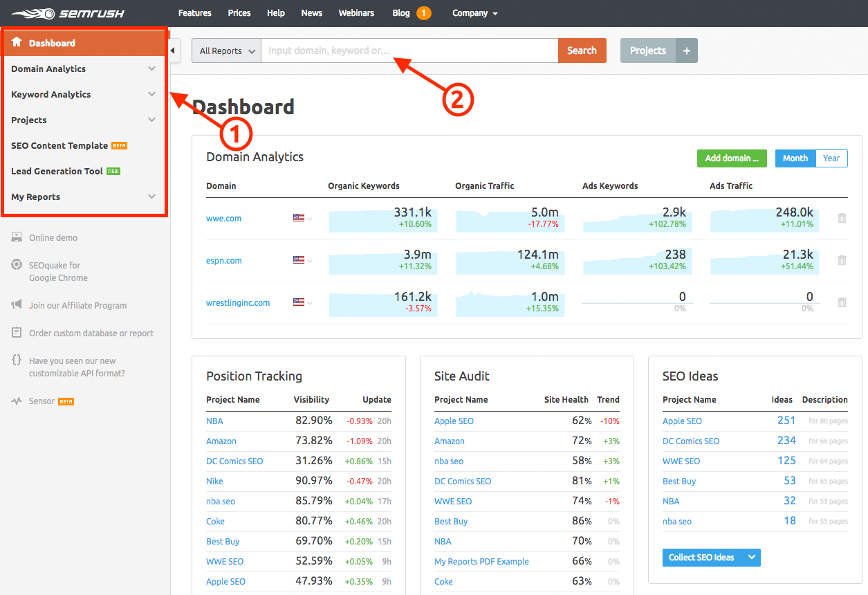868x595 pixels.
Task: Delete wrestlinginc.com row with the trash icon
Action: tap(842, 302)
